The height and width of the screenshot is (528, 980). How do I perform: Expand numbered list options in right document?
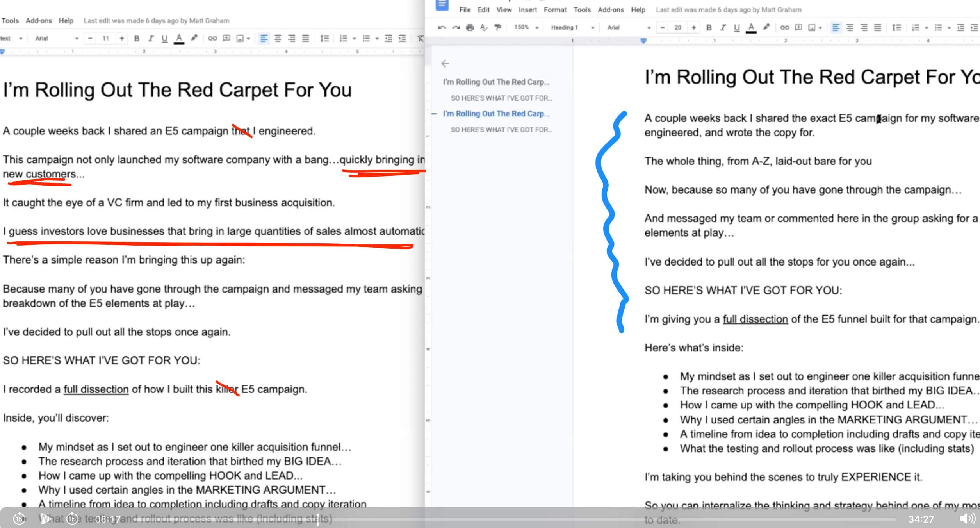coord(926,27)
